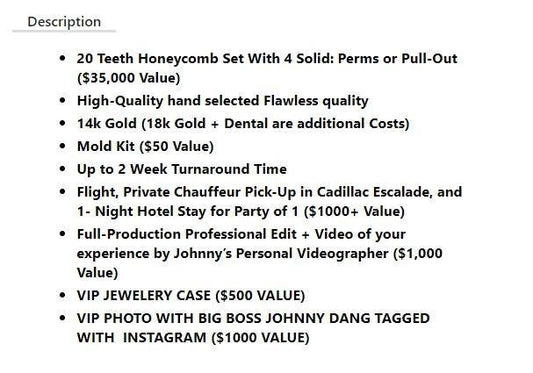Click 'INSTAGRAM ($1000 VALUE)' text
Viewport: 533px width, 373px height.
pyautogui.click(x=216, y=338)
